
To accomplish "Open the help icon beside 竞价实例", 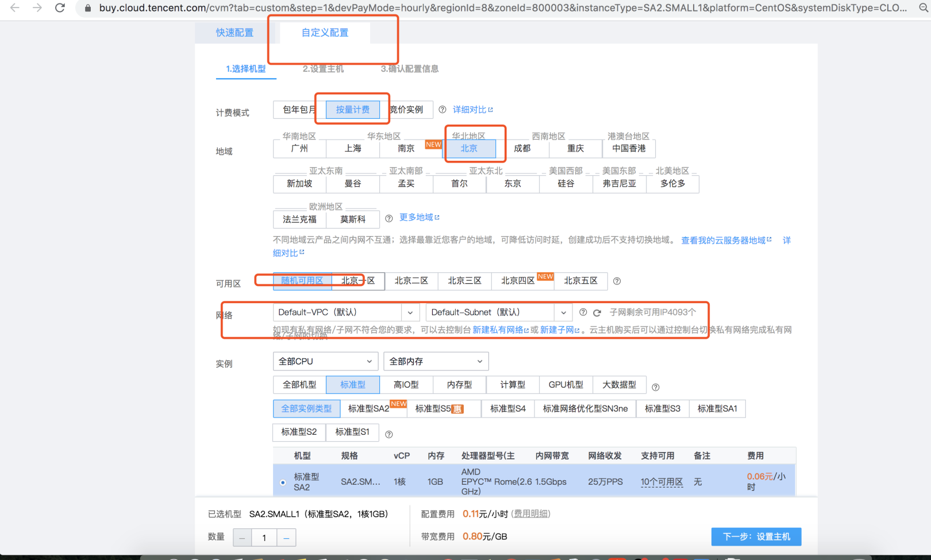I will pyautogui.click(x=443, y=110).
